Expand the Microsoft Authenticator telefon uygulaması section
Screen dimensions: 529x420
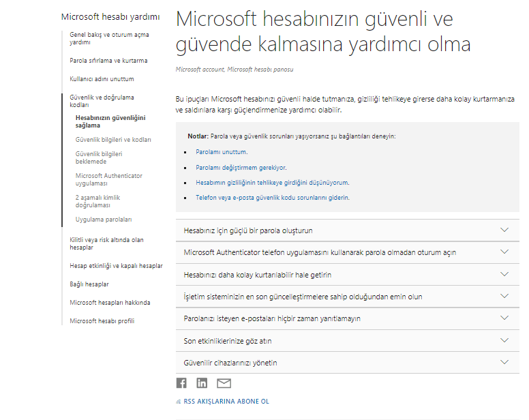click(x=504, y=252)
